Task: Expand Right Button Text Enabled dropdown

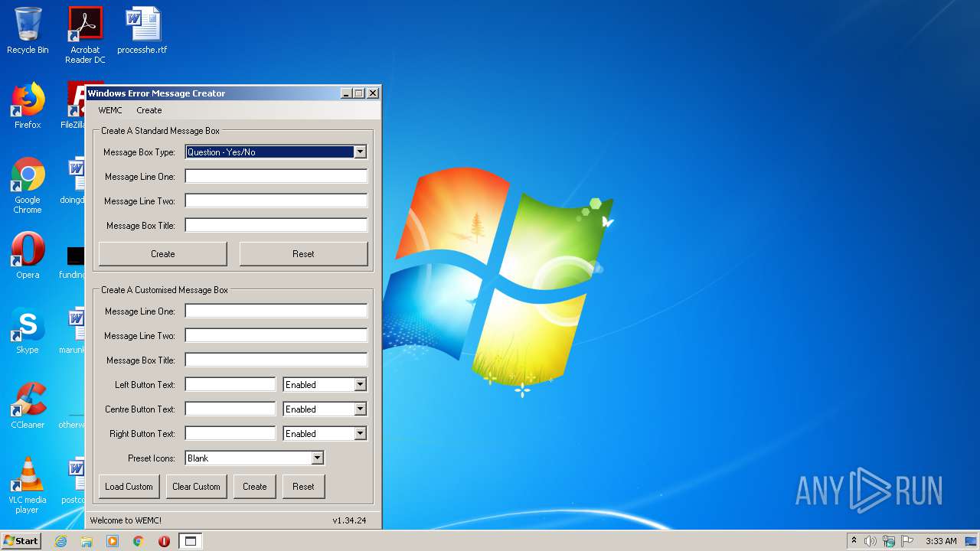Action: click(360, 434)
